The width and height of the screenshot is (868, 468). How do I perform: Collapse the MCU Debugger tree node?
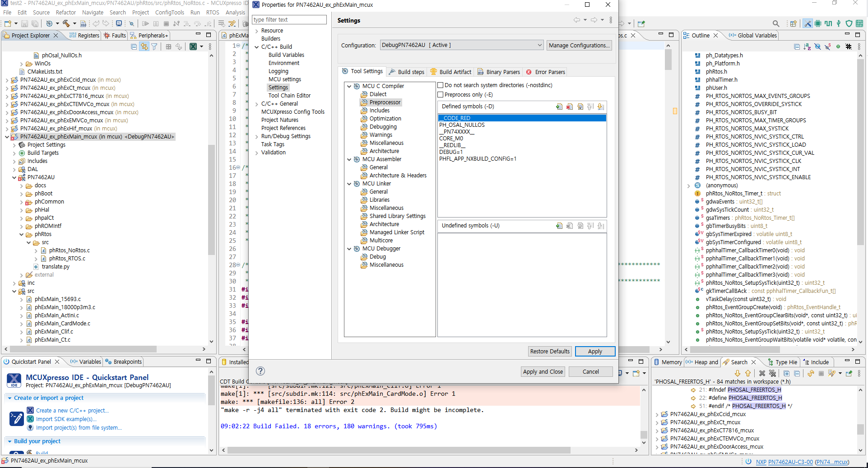point(349,249)
